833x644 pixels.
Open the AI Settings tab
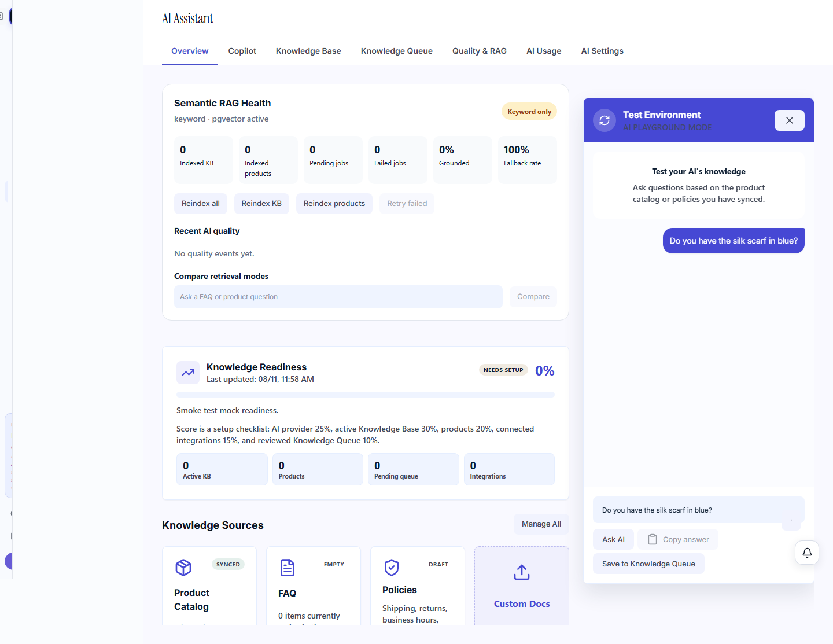(602, 51)
